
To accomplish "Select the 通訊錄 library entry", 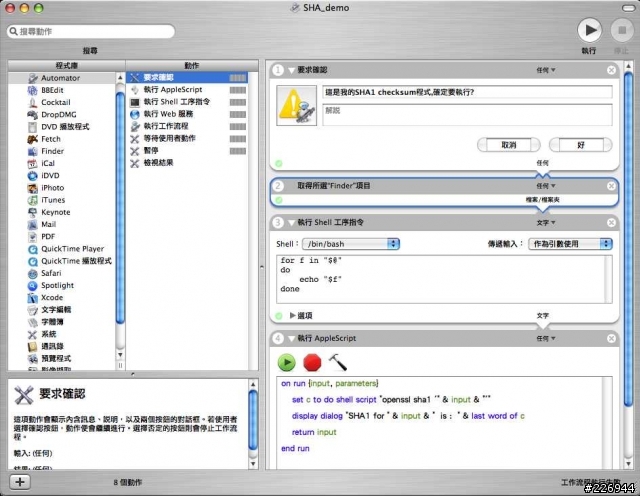I will click(x=62, y=347).
